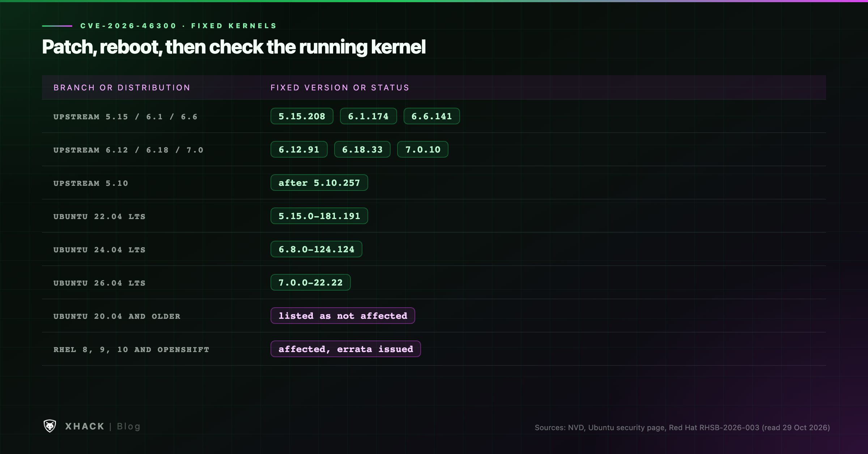
Task: Click the 'after 5.10.257' badge
Action: click(319, 183)
